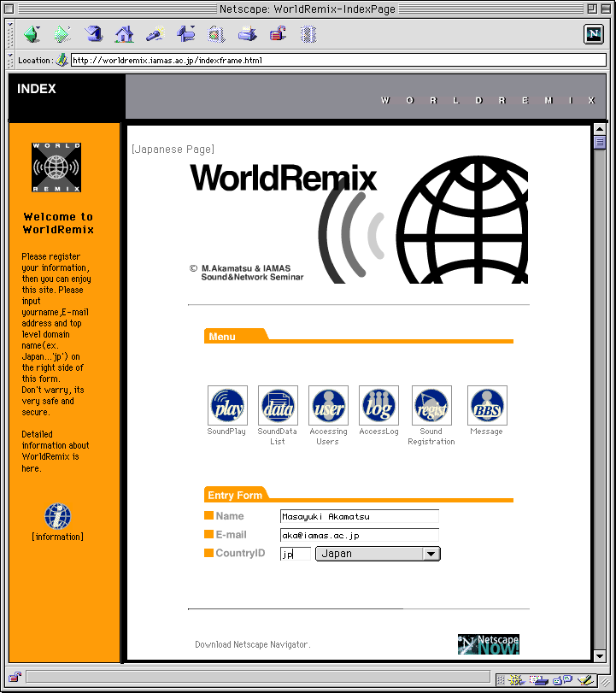Screen dimensions: 616x693
Task: Click the vertical scrollbar thumb
Action: coord(599,143)
